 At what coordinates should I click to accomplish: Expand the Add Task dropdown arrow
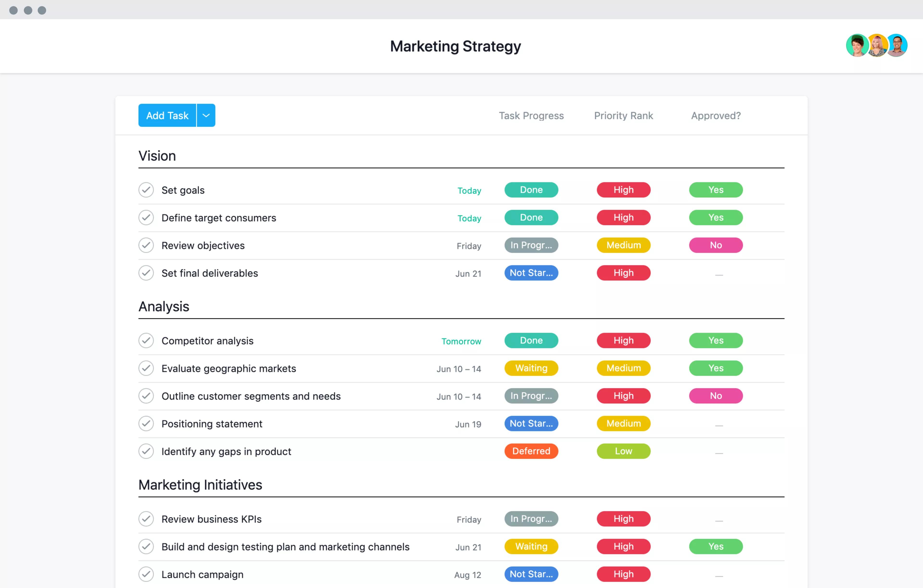(x=206, y=115)
